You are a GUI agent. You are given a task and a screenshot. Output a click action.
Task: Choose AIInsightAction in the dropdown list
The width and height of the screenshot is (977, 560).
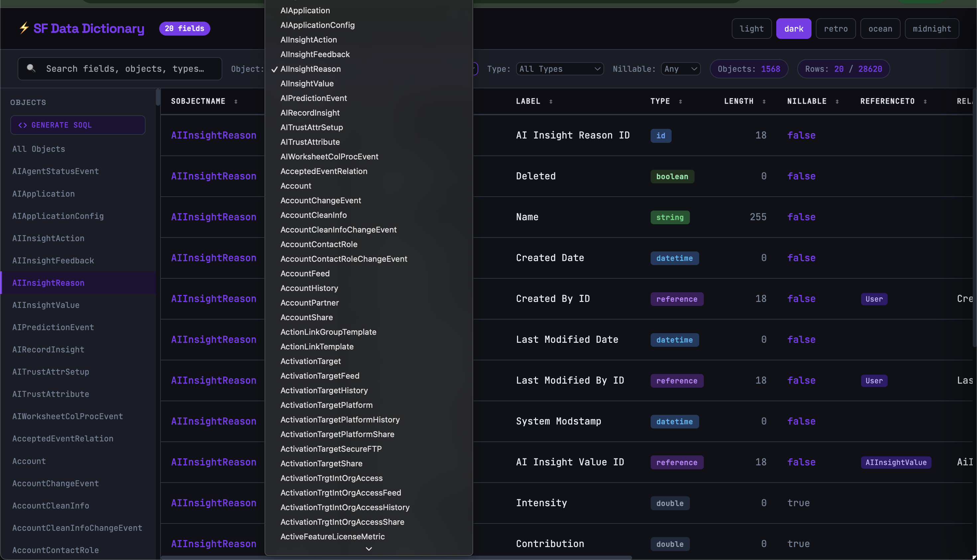pos(369,40)
